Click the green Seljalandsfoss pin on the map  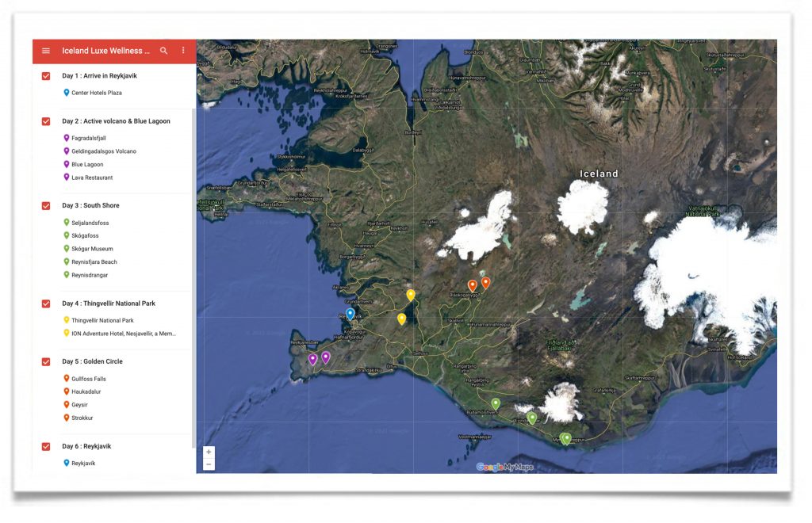[496, 403]
